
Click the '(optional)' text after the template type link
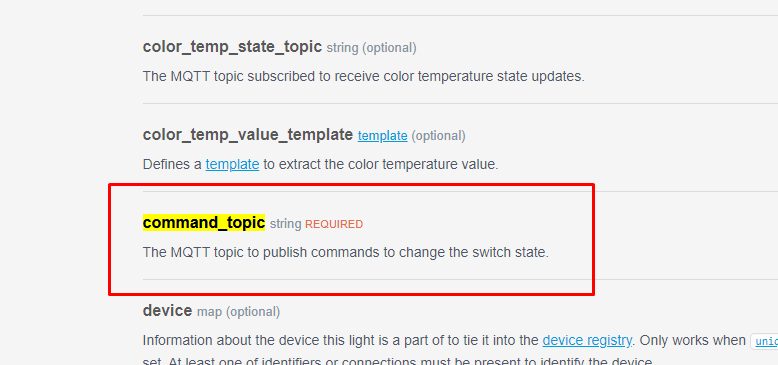[438, 135]
